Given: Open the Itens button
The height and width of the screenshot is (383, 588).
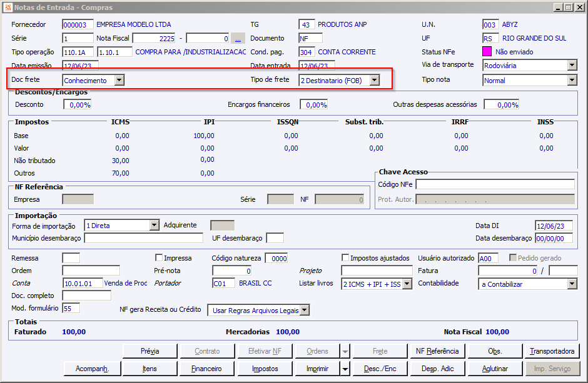Looking at the screenshot, I should [x=150, y=369].
